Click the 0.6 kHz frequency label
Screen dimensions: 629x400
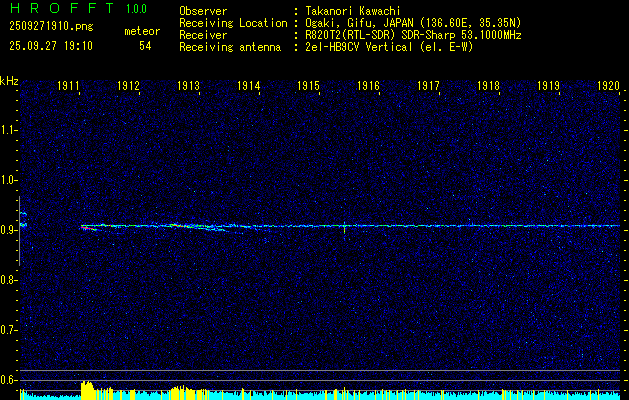(9, 380)
